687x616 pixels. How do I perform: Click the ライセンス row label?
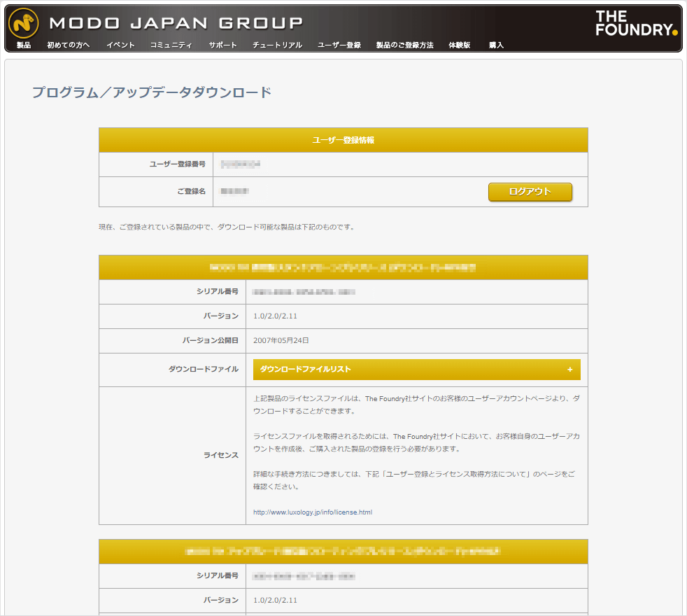(221, 455)
